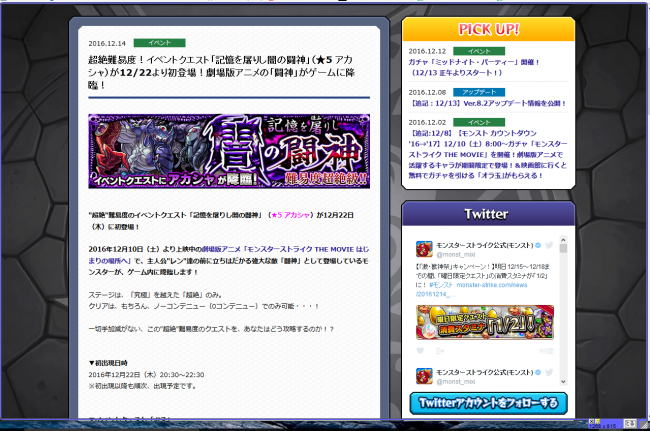
Task: Follow the monster-strike.com/news link in the tweet
Action: 492,285
